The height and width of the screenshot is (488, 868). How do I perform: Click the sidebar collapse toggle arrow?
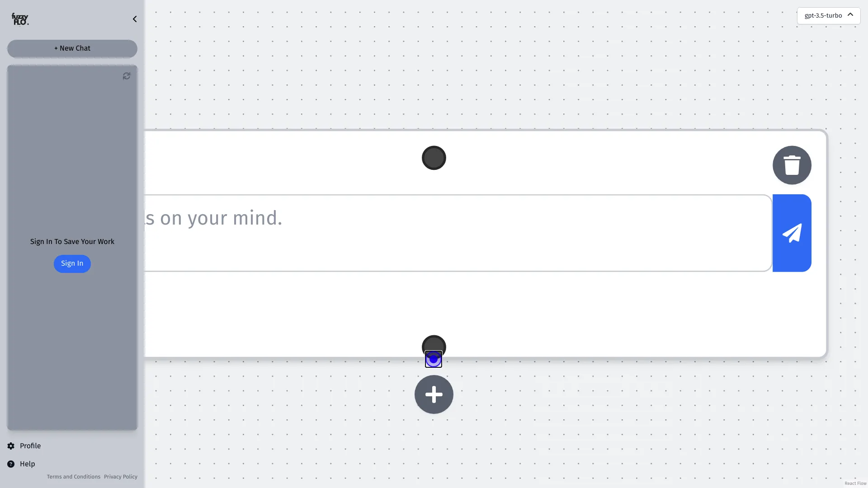pyautogui.click(x=135, y=19)
